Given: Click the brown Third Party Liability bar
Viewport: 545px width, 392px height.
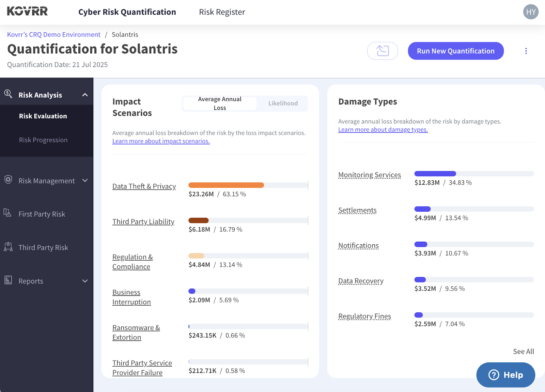Looking at the screenshot, I should pyautogui.click(x=198, y=220).
